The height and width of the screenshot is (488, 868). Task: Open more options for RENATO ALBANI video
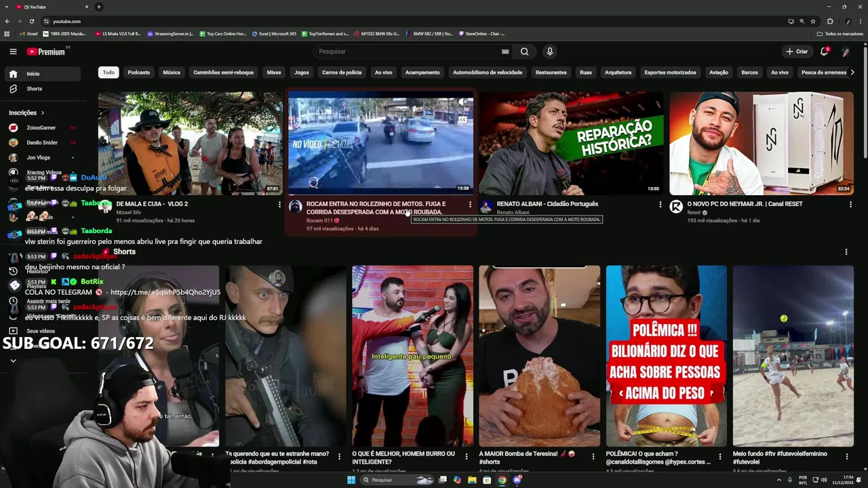[x=660, y=204]
